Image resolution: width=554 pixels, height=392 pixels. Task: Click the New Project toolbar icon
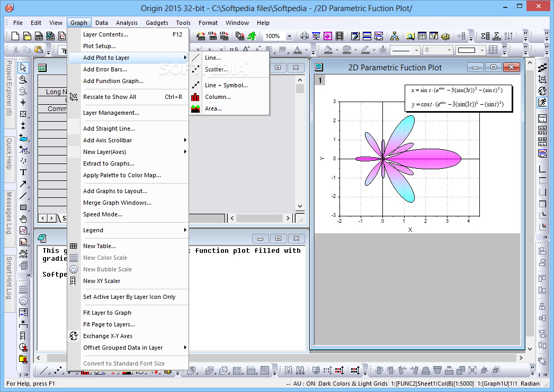tap(15, 35)
